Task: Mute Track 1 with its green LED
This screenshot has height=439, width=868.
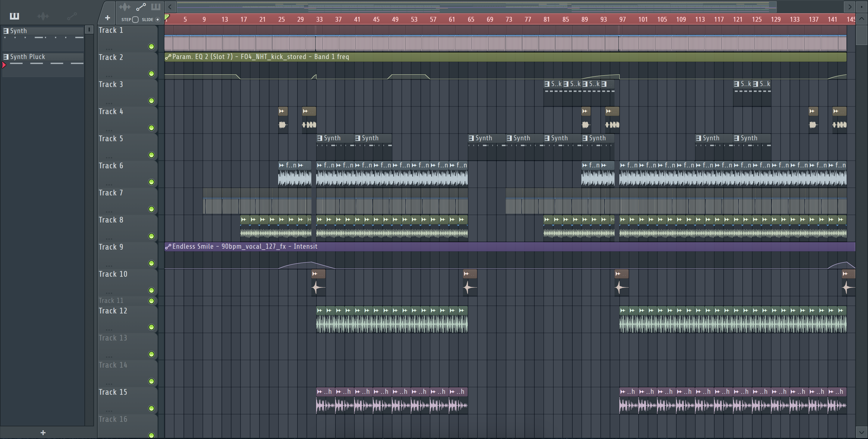Action: (x=152, y=46)
